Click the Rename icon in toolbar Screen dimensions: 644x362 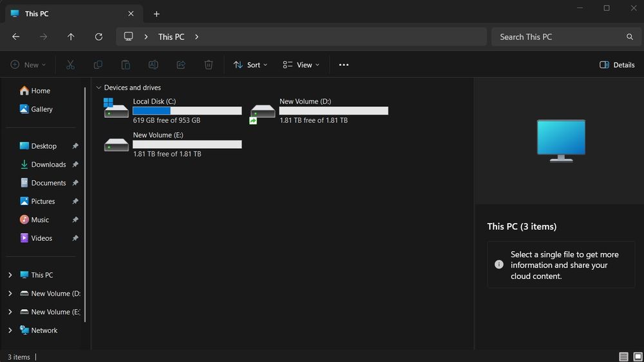click(153, 64)
